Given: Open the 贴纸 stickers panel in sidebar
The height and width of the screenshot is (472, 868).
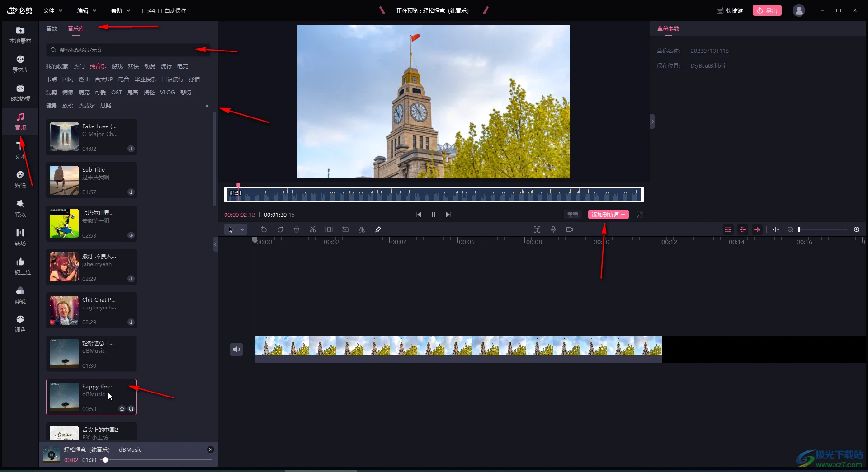Looking at the screenshot, I should tap(20, 179).
